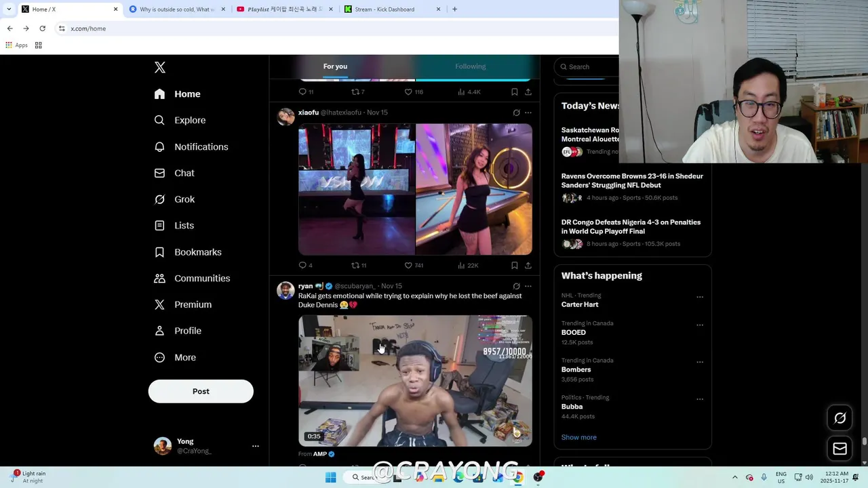The image size is (868, 488).
Task: Open xiaofu's left dancing photo
Action: [356, 189]
